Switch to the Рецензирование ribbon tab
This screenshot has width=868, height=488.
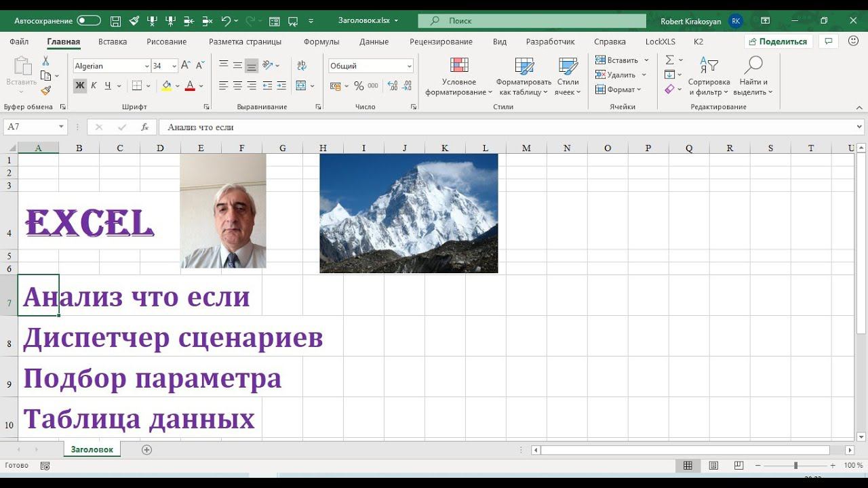441,41
